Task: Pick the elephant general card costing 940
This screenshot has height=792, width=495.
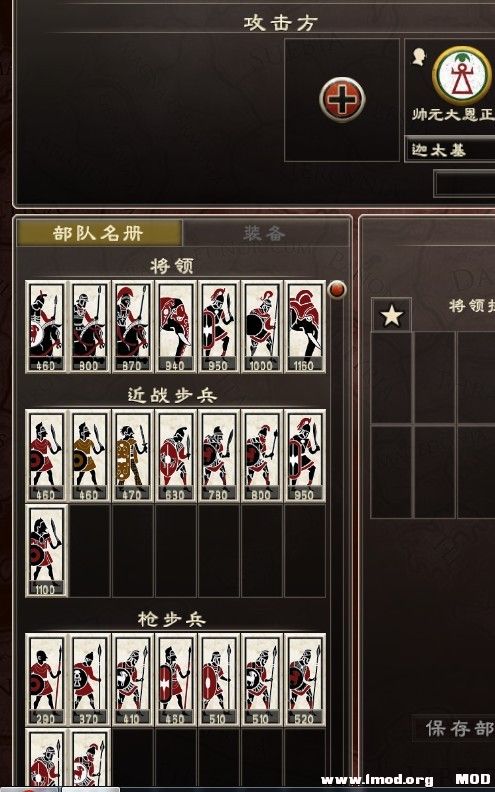Action: 175,327
